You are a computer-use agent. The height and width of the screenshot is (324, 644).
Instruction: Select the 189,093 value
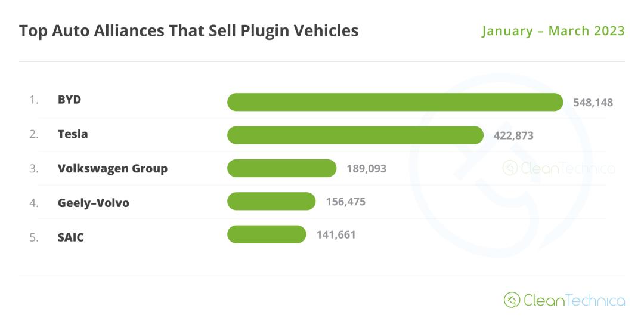[x=367, y=169]
